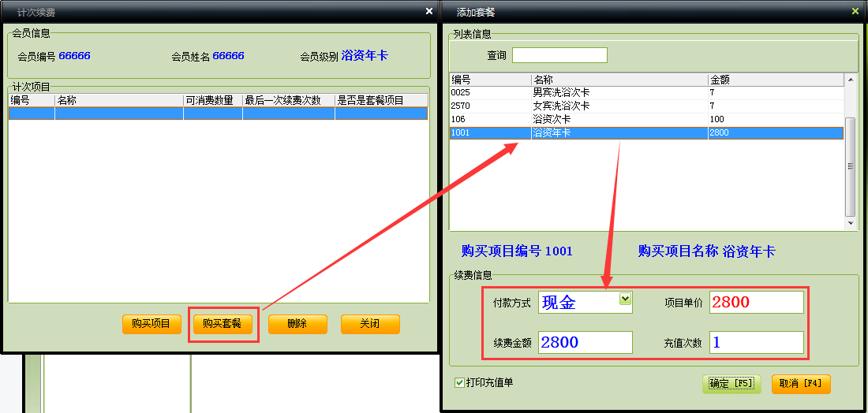The width and height of the screenshot is (868, 413).
Task: Select the highlighted empty row in 计次项目
Action: click(218, 113)
